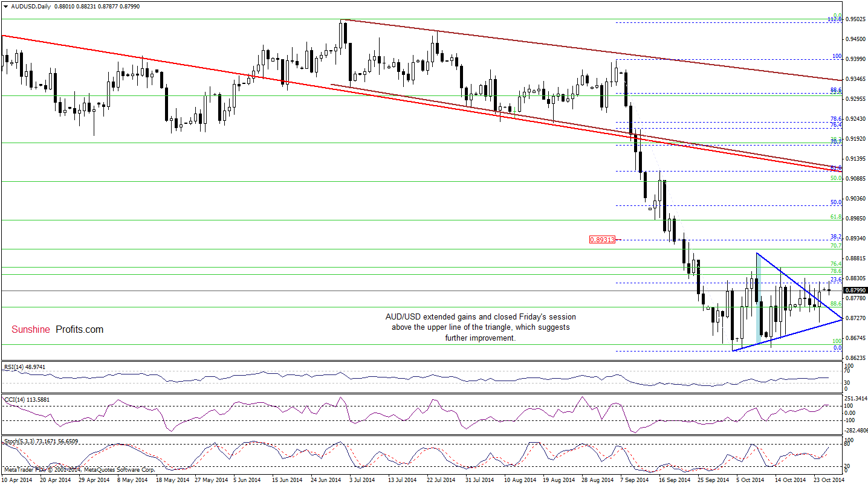Click the 0.87270 price axis label
The image size is (868, 485).
(x=855, y=318)
